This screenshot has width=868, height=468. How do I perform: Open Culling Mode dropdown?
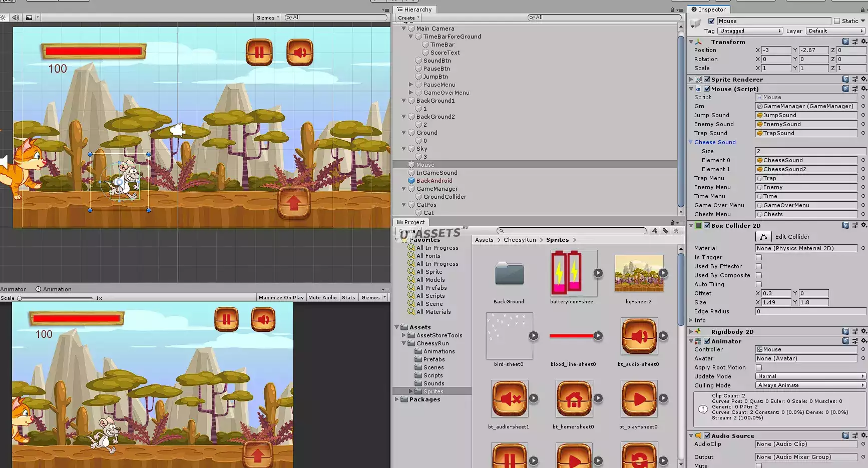pos(810,385)
